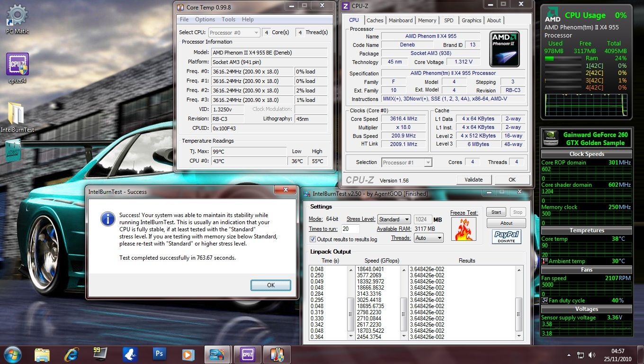Open the PC Matic desktop shortcut
This screenshot has height=364, width=644.
click(x=18, y=19)
